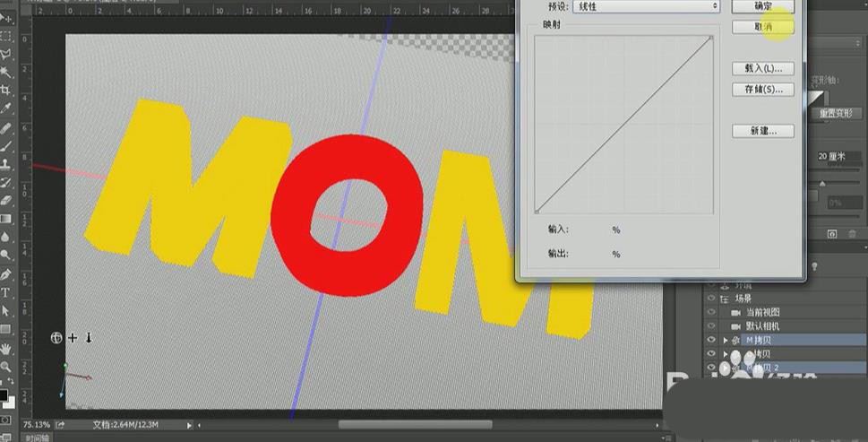
Task: Click the 3D orbit camera icon
Action: [56, 338]
